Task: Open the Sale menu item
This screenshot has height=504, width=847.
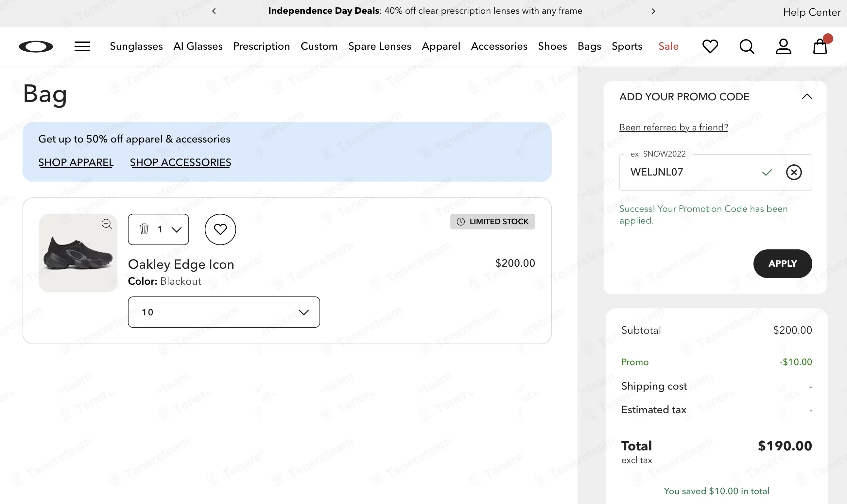Action: [x=668, y=46]
